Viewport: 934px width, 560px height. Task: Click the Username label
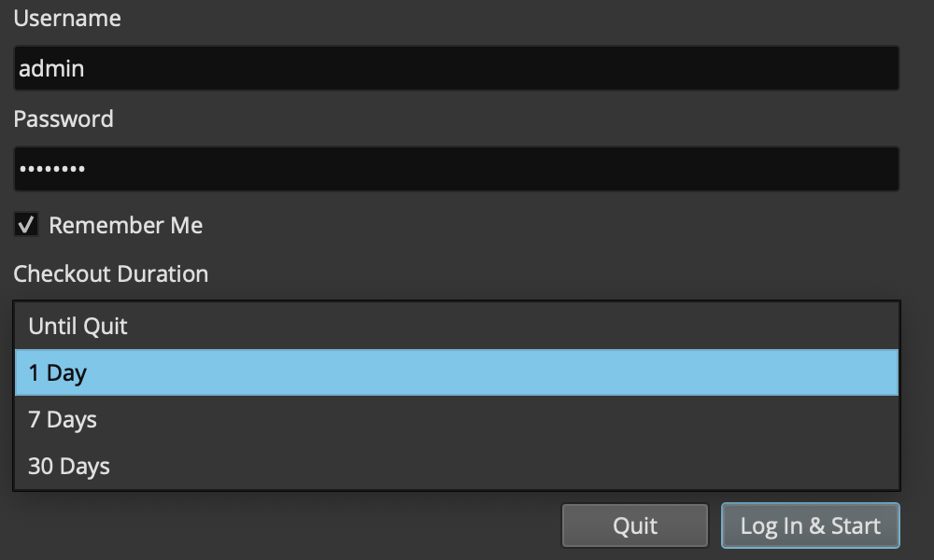coord(66,18)
